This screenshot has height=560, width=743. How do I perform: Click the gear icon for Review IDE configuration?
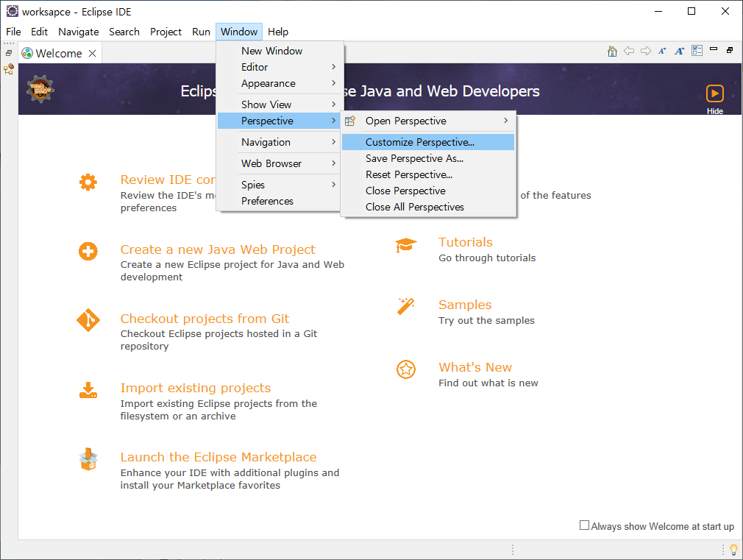(x=88, y=182)
